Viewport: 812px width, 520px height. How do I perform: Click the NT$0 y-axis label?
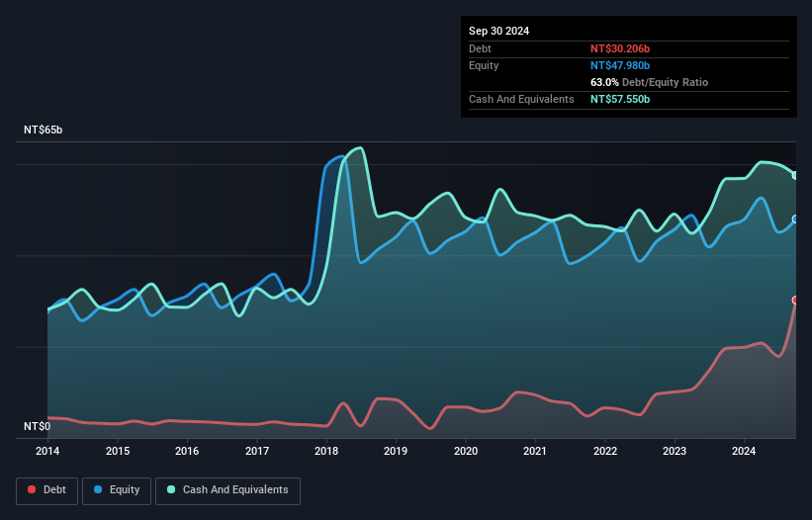(38, 426)
